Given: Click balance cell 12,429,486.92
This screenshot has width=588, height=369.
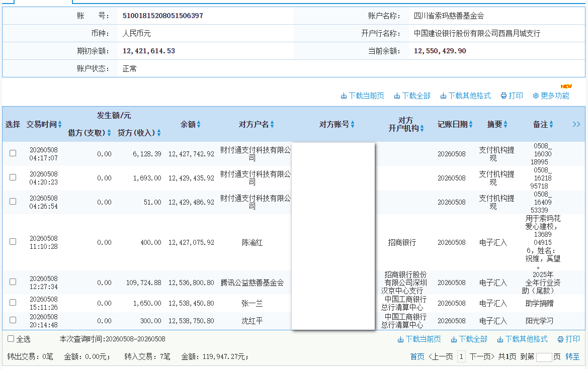Looking at the screenshot, I should coord(191,202).
